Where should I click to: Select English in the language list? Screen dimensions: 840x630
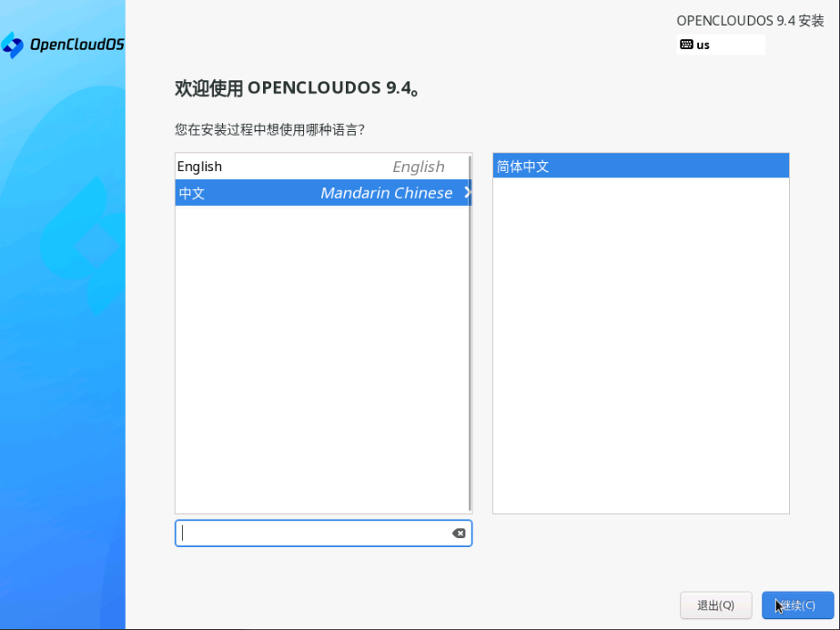[x=323, y=167]
